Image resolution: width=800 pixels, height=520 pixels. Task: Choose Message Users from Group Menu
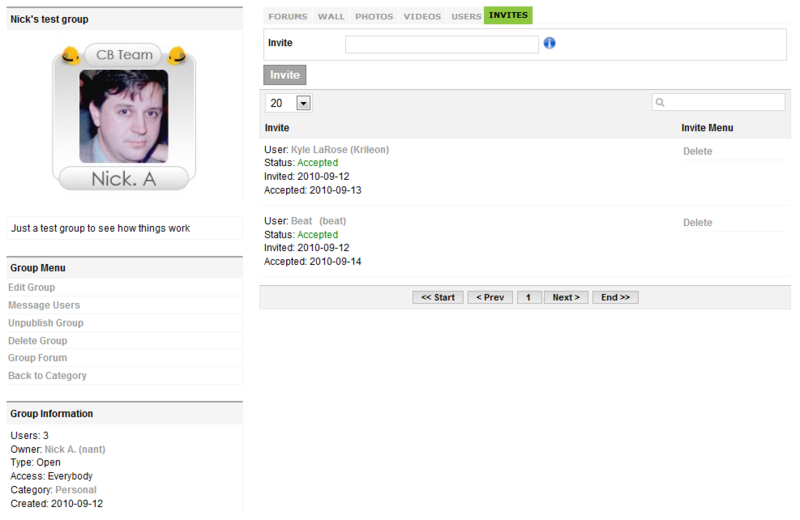[x=44, y=305]
